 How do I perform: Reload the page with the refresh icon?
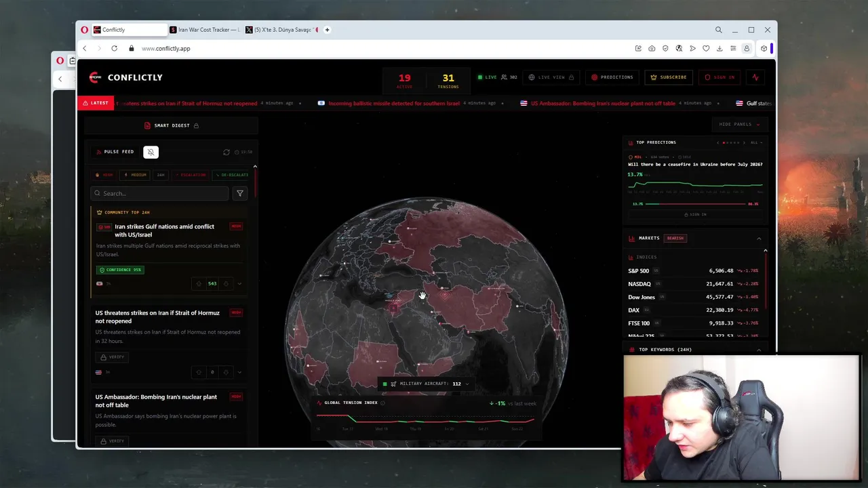(x=114, y=48)
